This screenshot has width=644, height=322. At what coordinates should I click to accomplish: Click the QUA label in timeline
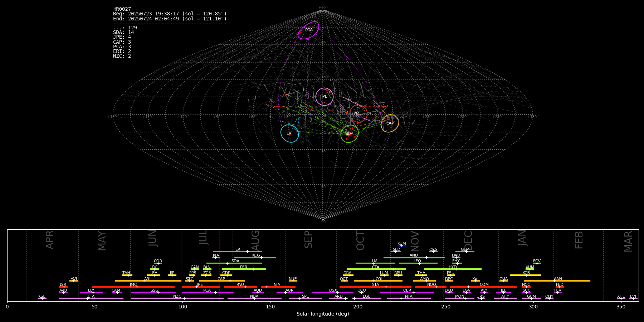[x=503, y=279]
